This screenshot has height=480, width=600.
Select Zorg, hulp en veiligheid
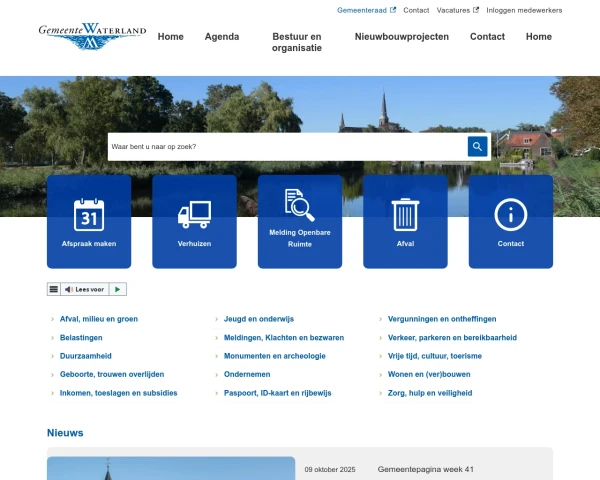(x=430, y=393)
